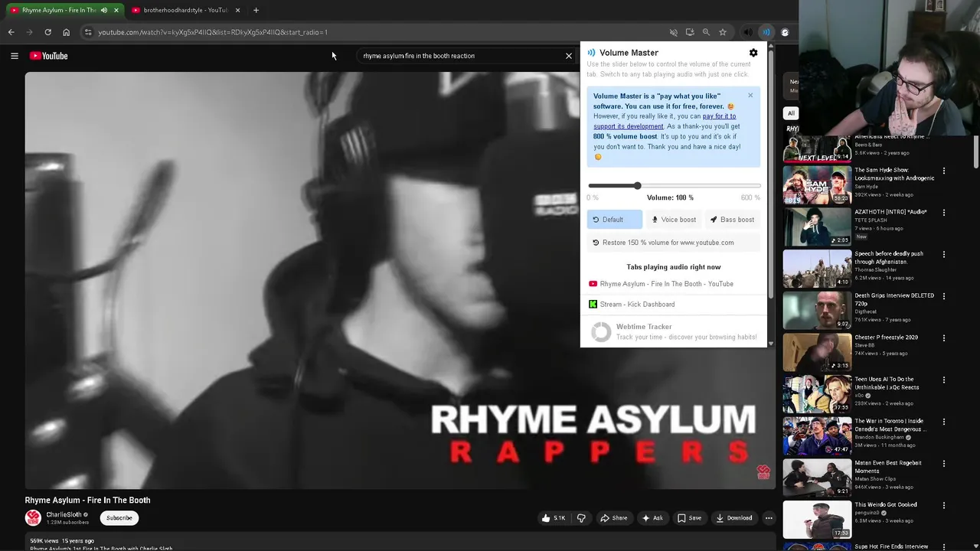Open options menu for Sam Hyde Show

point(944,171)
